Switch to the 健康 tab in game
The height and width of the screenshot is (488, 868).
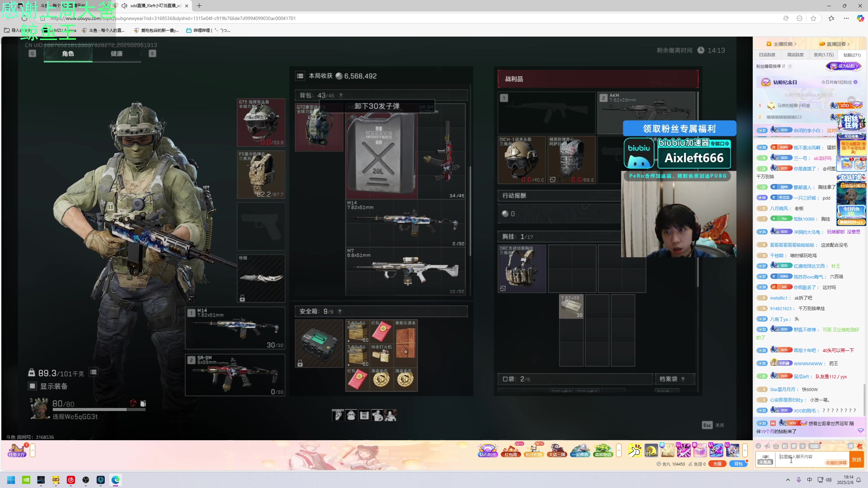[117, 54]
